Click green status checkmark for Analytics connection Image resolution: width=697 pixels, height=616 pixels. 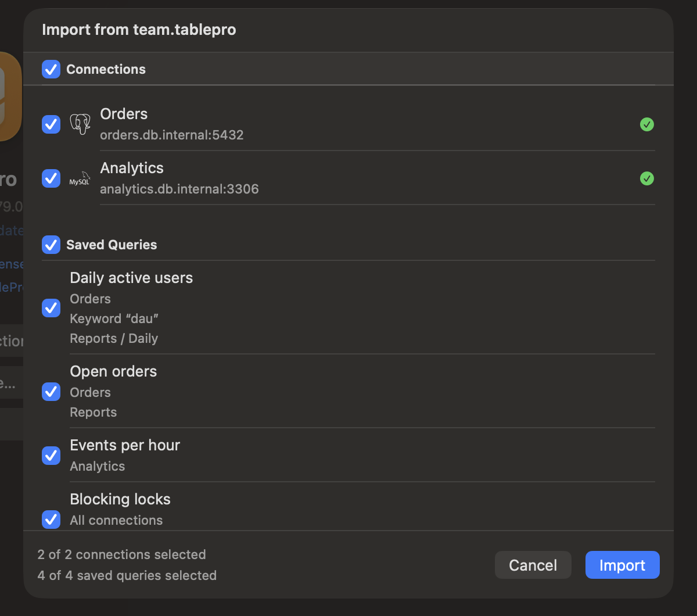tap(646, 178)
